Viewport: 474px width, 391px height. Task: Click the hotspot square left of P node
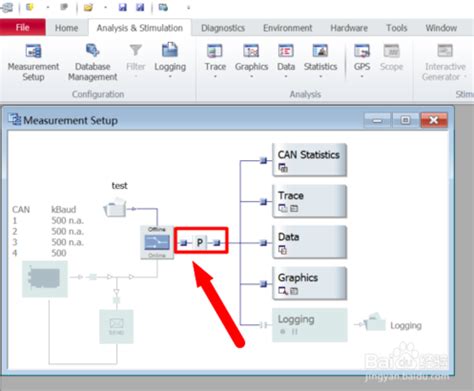tap(184, 243)
